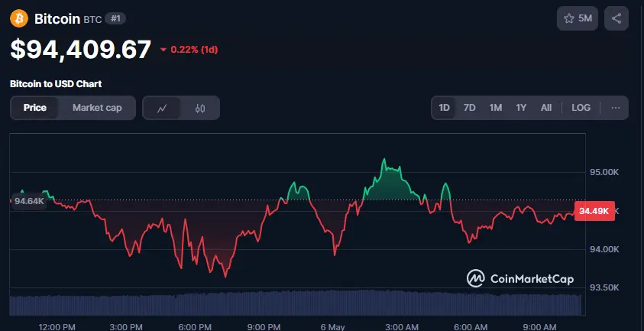Choose the 1M time range

click(496, 108)
